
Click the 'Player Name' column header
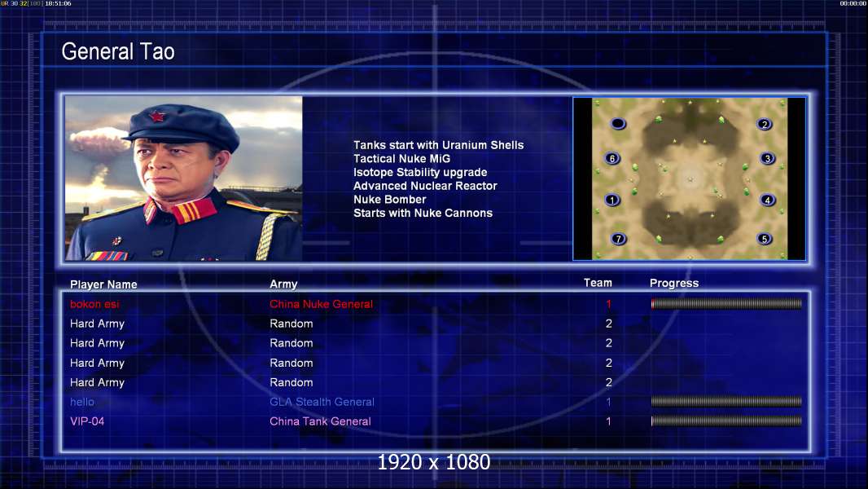(103, 284)
